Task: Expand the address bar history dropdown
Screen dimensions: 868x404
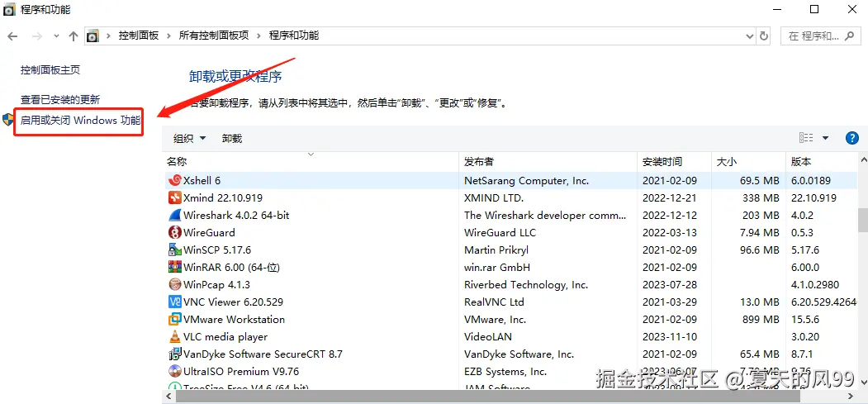Action: tap(750, 36)
